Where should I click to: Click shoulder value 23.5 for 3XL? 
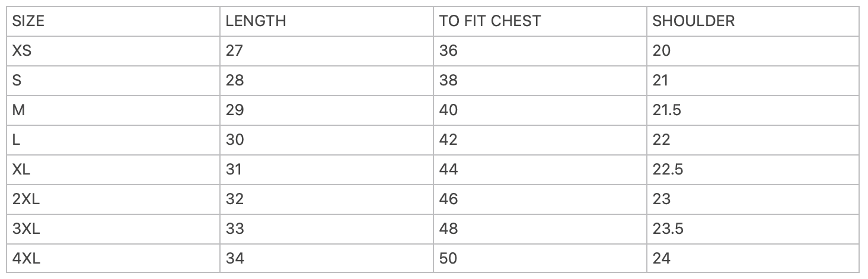click(668, 229)
